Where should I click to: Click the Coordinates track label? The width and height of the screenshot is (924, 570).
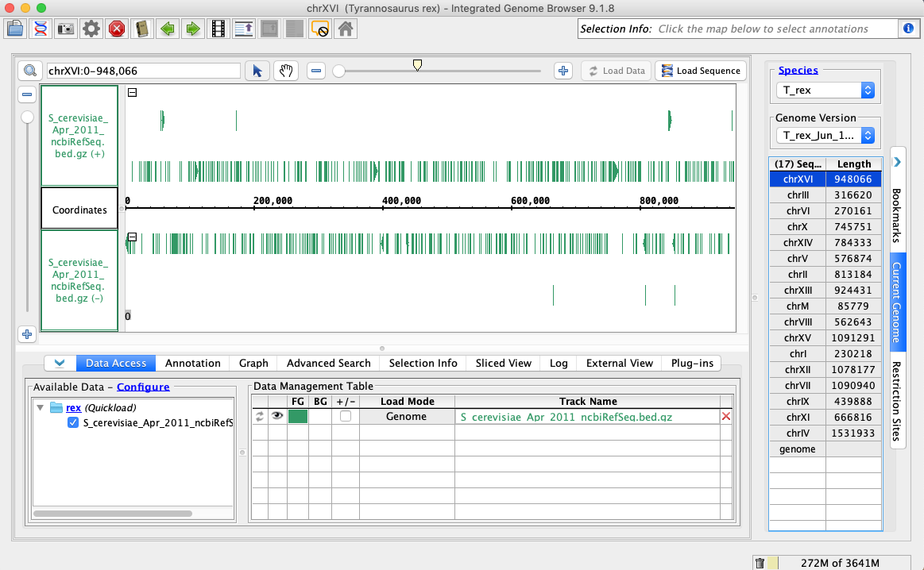pos(79,209)
